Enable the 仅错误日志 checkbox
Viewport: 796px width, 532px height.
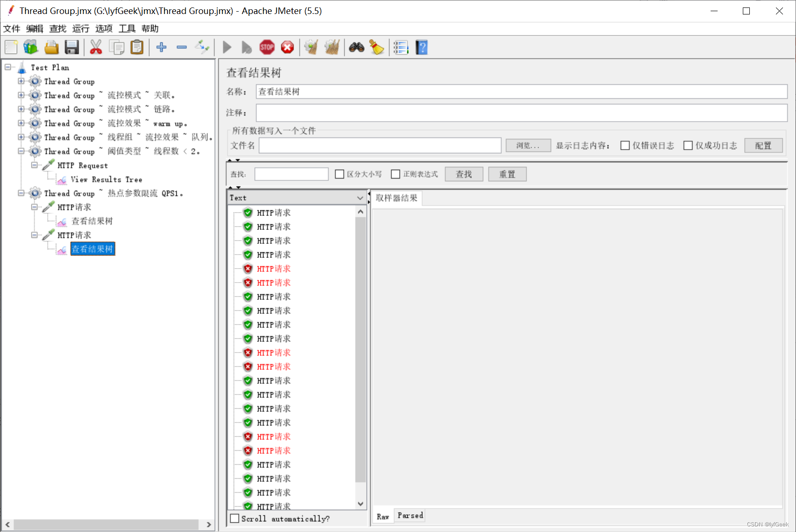(x=625, y=145)
